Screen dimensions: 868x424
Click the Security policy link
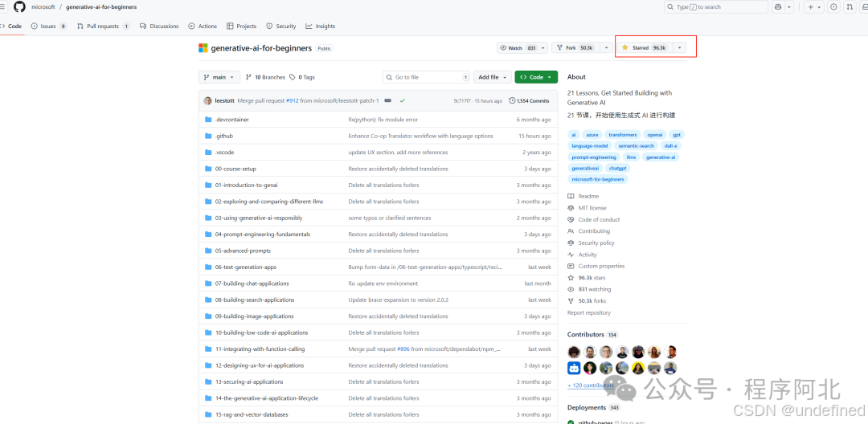[x=596, y=243]
